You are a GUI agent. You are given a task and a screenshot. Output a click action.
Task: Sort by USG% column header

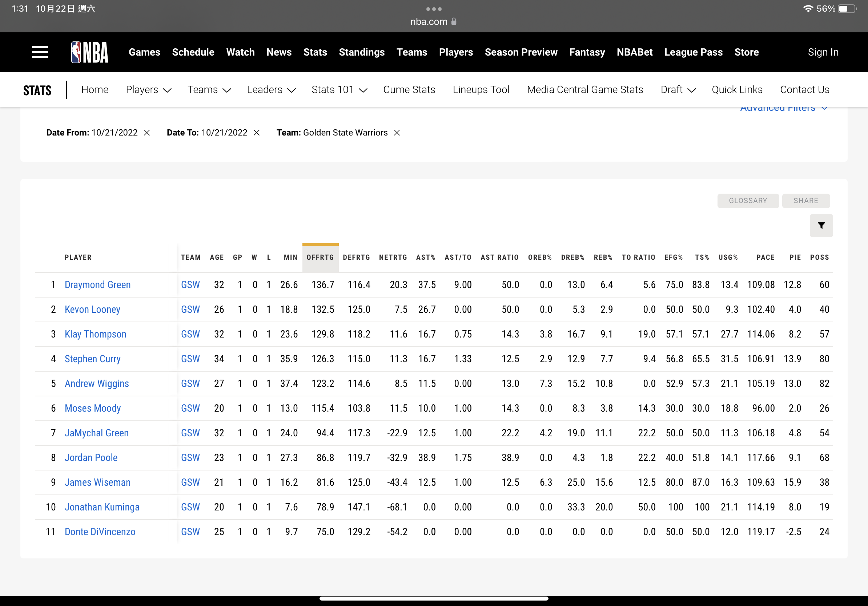728,257
